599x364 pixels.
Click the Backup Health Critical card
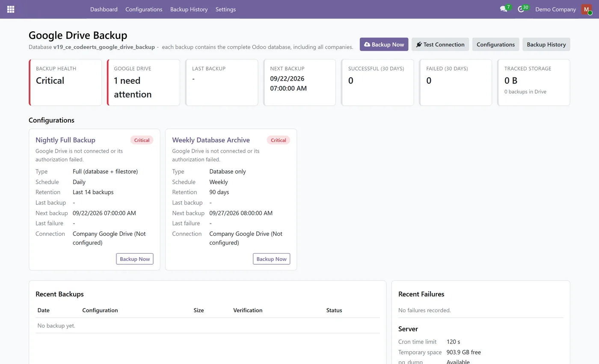[65, 82]
